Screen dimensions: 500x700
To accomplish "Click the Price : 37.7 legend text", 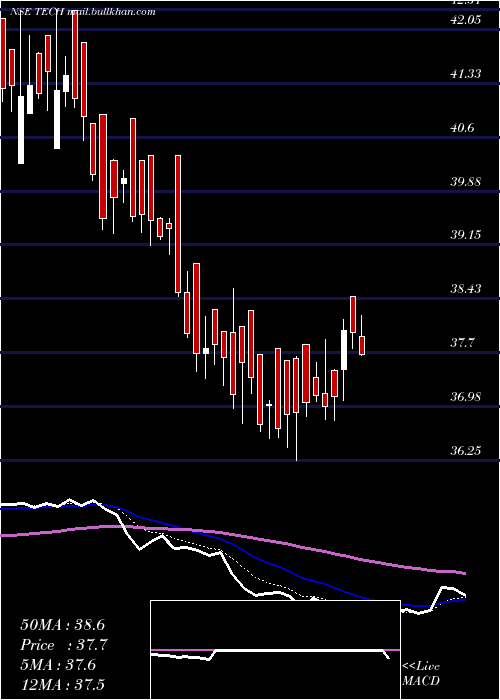I will click(x=64, y=645).
